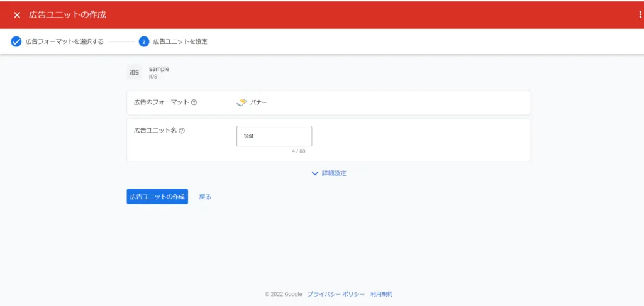This screenshot has width=644, height=306.
Task: Click the バナー format text
Action: tap(258, 102)
